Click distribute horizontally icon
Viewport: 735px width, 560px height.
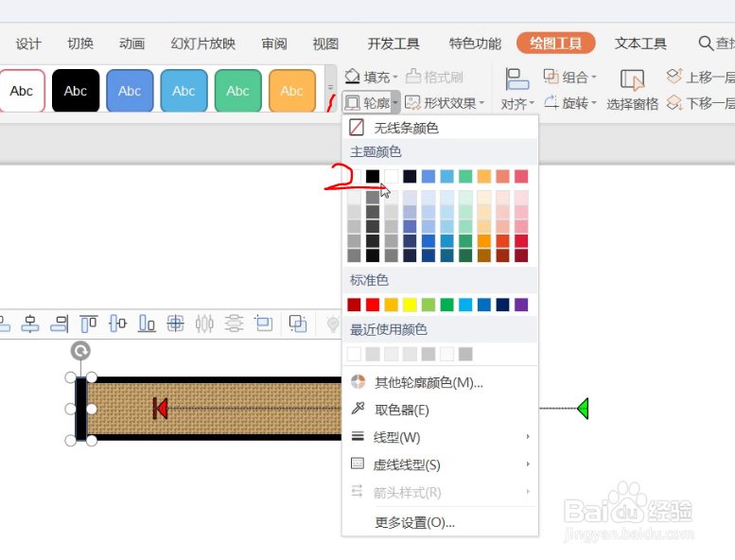[205, 324]
